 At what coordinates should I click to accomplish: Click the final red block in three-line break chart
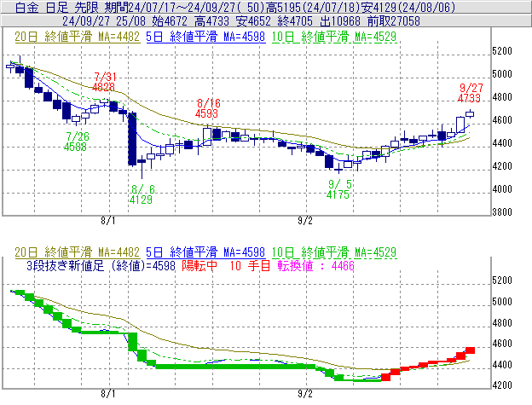[471, 350]
